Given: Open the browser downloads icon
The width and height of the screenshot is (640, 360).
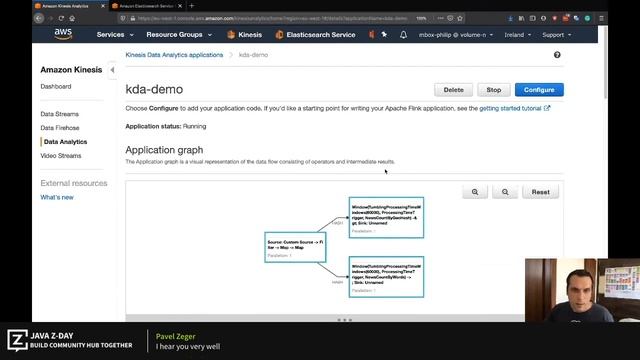Looking at the screenshot, I should pos(510,18).
